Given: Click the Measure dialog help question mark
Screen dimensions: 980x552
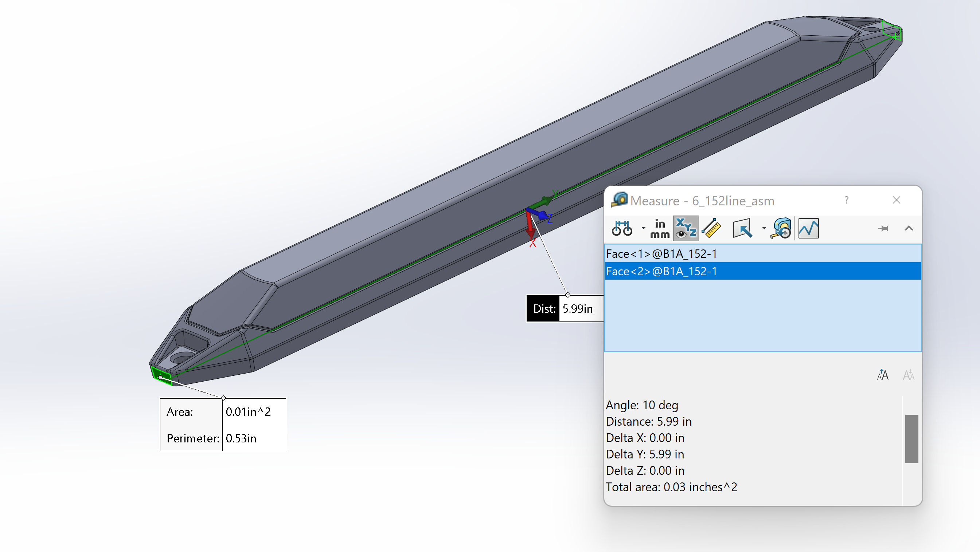Looking at the screenshot, I should 847,200.
